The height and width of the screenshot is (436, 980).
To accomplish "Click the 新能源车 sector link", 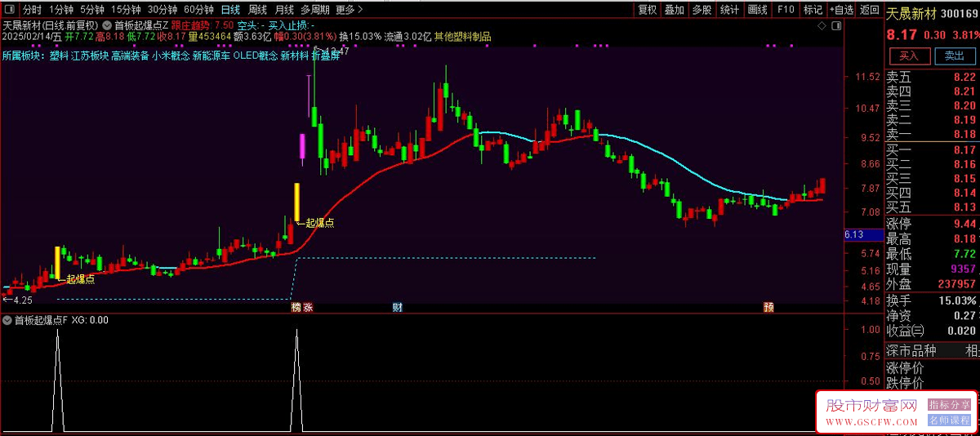I will pyautogui.click(x=212, y=56).
